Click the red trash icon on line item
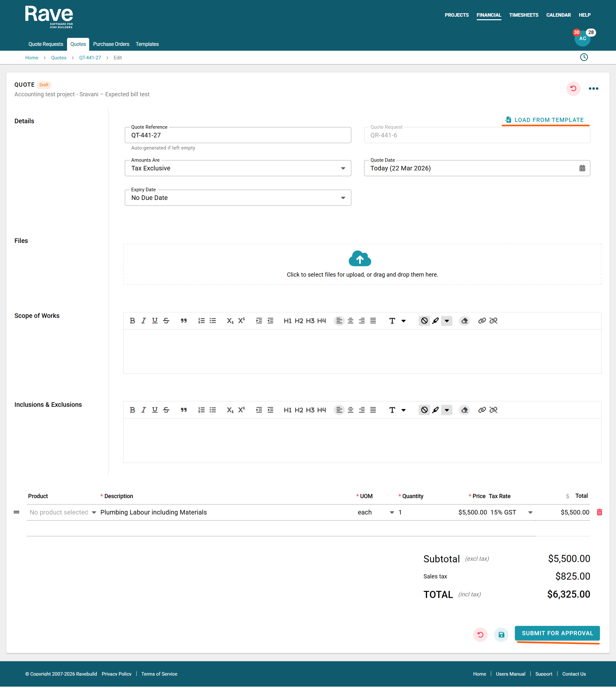The image size is (616, 688). click(x=599, y=512)
